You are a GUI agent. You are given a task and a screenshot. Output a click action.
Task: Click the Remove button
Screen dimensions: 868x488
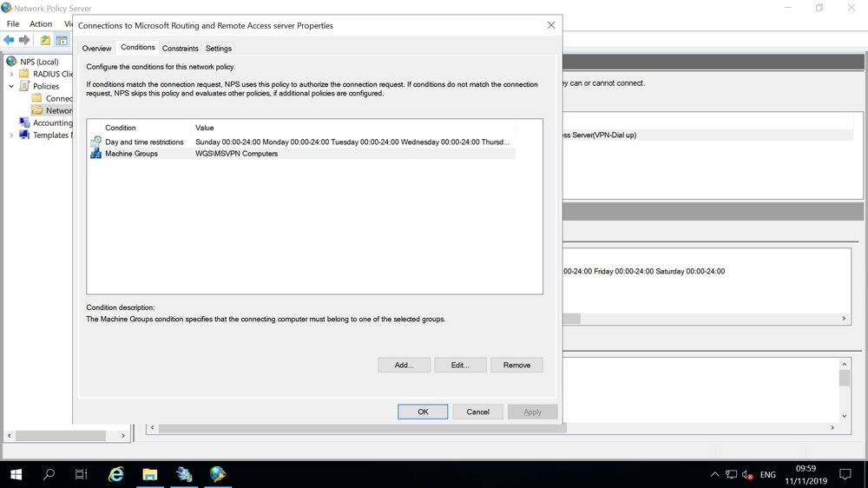click(516, 365)
